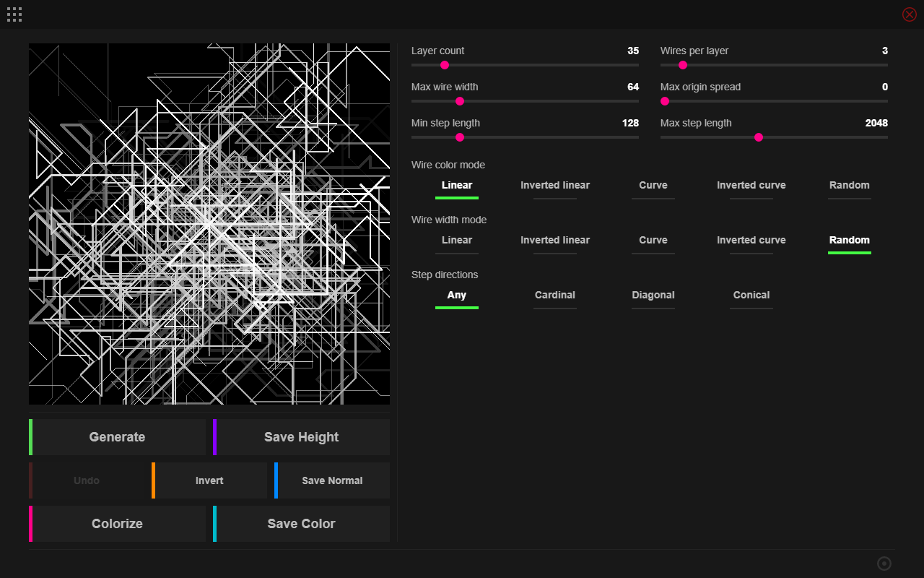Select Diagonal step directions

pos(653,296)
